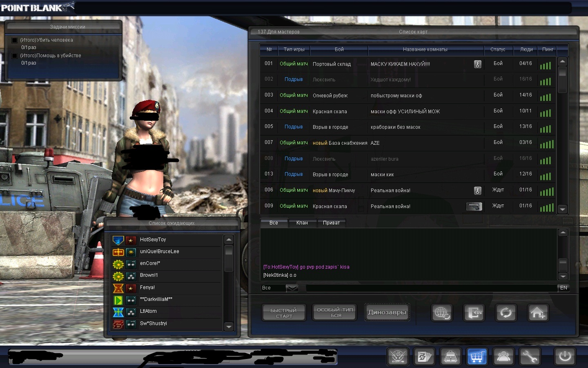Switch to the 'Приват' chat tab
The height and width of the screenshot is (368, 588).
[331, 223]
